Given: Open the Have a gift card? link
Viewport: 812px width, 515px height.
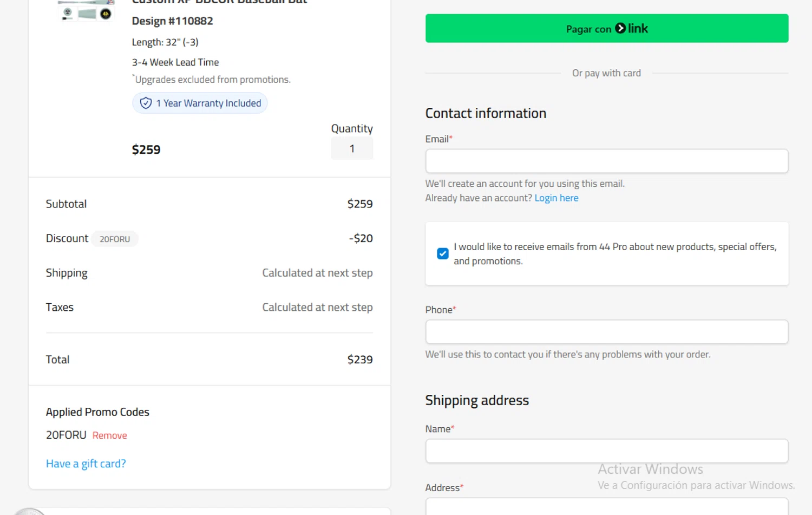Looking at the screenshot, I should click(86, 464).
